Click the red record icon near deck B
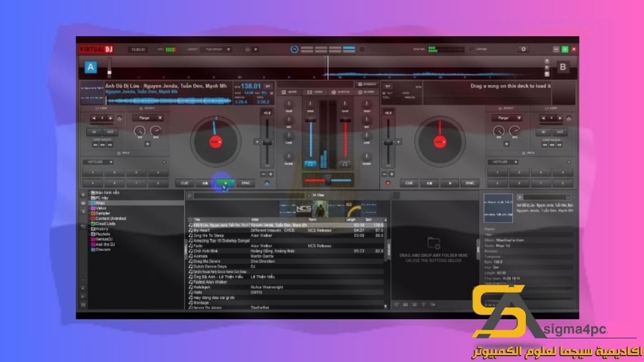644x362 pixels. click(x=387, y=183)
